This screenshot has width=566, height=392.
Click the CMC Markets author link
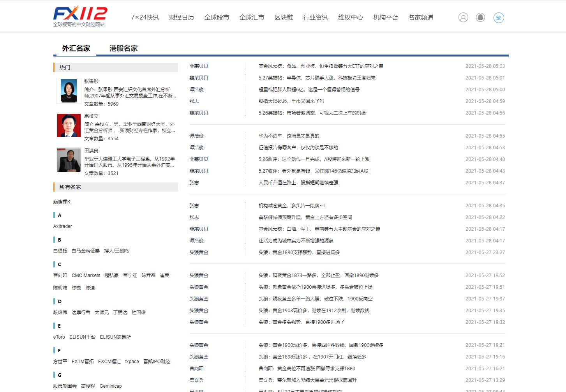point(86,275)
